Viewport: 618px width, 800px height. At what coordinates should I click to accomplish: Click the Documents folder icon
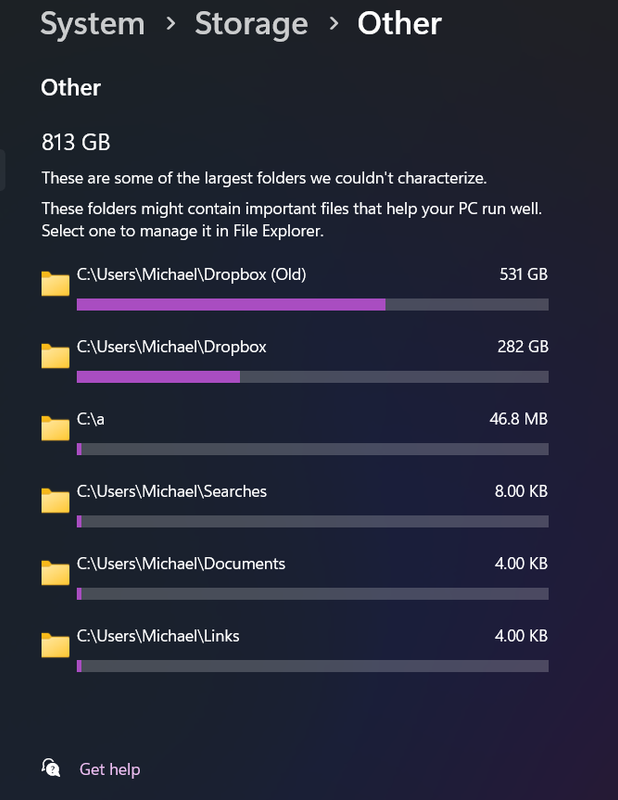pos(55,572)
